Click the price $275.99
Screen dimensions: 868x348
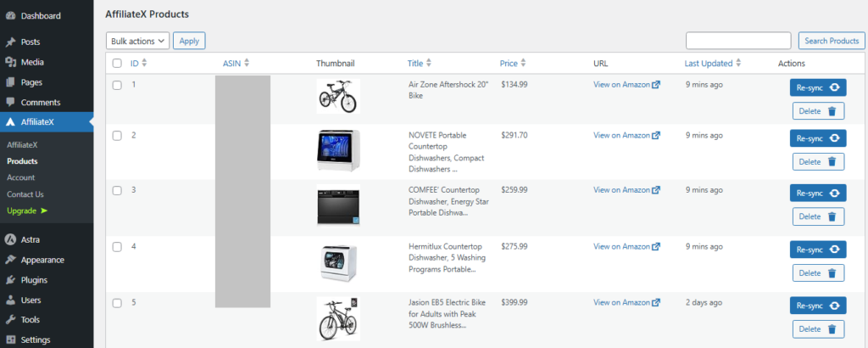pyautogui.click(x=515, y=247)
